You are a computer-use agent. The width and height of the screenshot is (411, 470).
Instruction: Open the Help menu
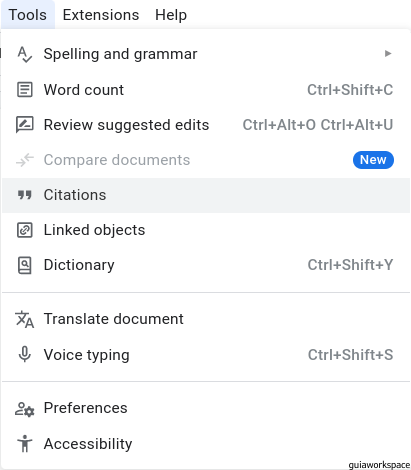click(x=171, y=15)
